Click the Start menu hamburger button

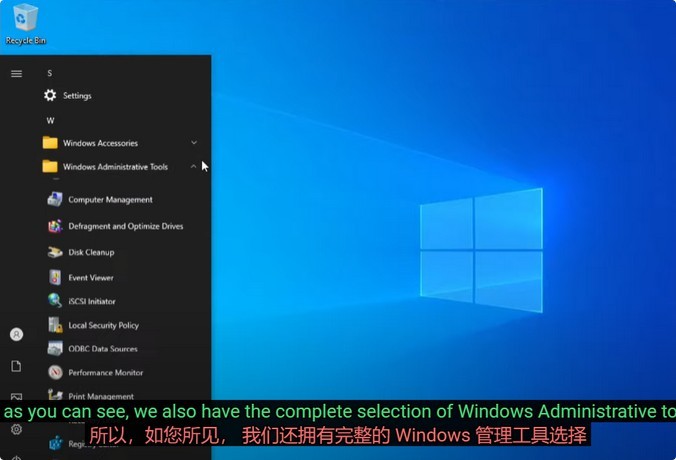tap(16, 74)
